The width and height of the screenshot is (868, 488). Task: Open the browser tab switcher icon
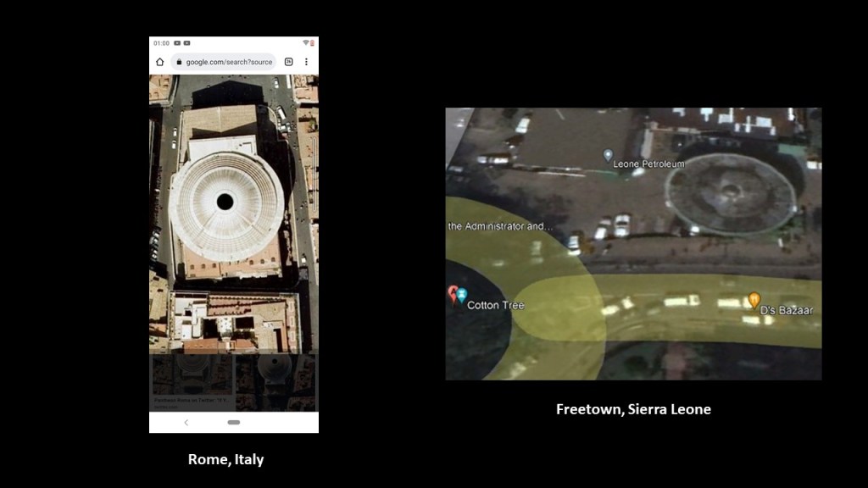tap(288, 62)
